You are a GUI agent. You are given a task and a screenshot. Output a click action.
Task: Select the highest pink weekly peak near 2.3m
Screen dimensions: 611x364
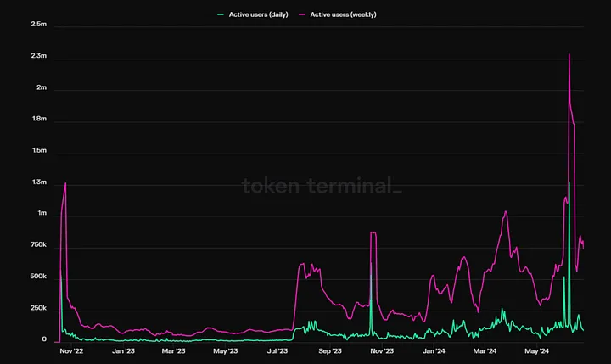(569, 55)
